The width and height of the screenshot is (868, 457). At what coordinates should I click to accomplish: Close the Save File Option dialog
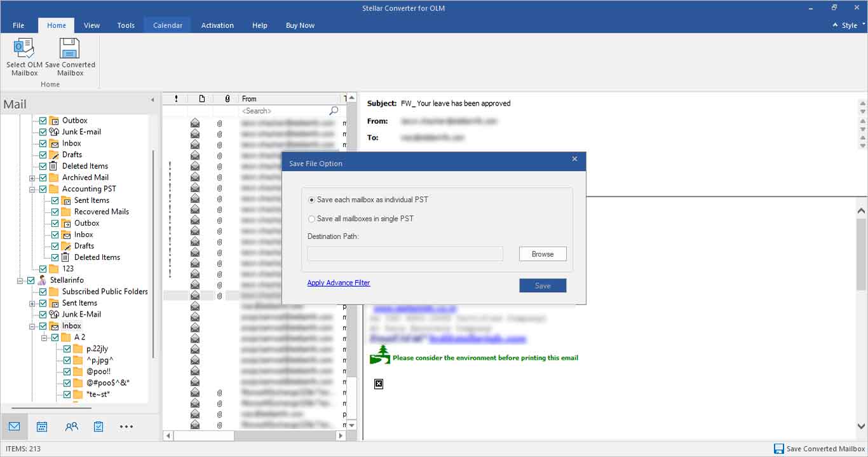pyautogui.click(x=574, y=159)
